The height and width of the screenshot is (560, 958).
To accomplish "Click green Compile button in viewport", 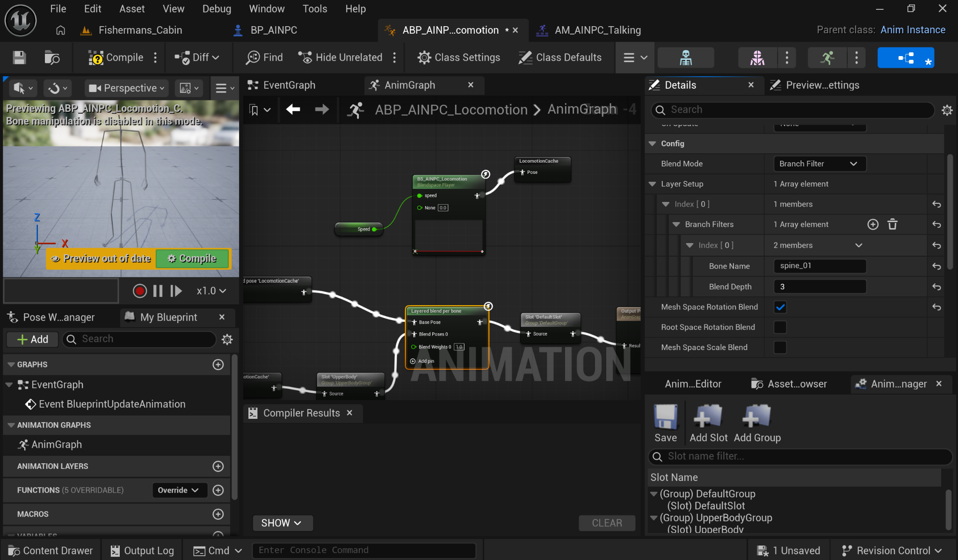I will [x=192, y=258].
